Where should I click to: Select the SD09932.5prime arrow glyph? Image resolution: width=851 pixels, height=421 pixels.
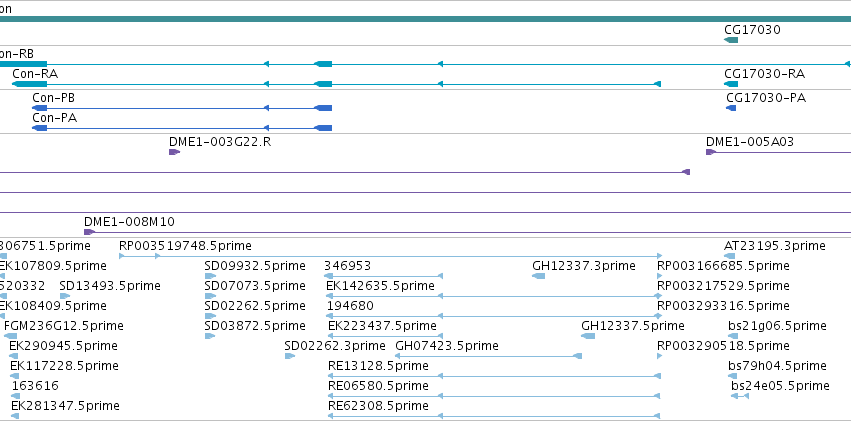(x=211, y=276)
